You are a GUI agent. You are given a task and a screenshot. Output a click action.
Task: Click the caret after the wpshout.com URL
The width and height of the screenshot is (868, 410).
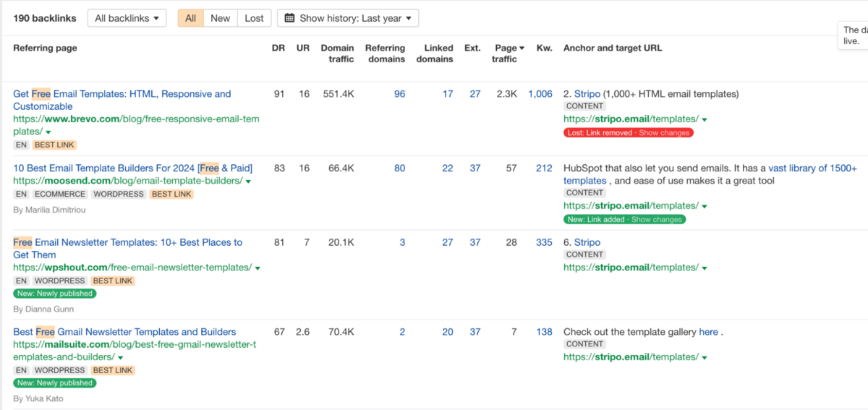258,268
